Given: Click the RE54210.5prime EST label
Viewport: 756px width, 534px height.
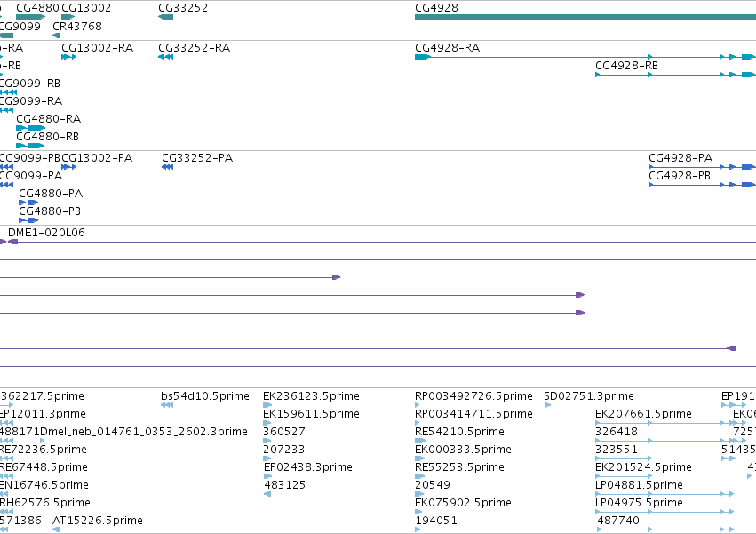Looking at the screenshot, I should pyautogui.click(x=459, y=432).
